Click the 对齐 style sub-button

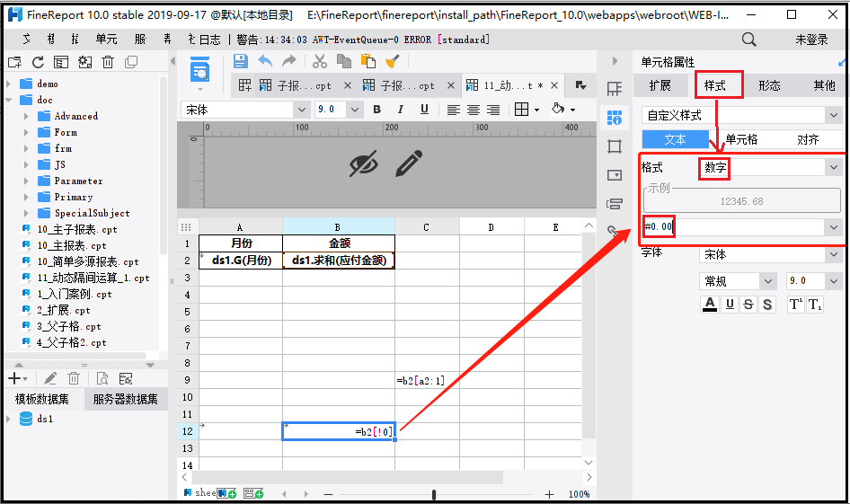coord(808,140)
